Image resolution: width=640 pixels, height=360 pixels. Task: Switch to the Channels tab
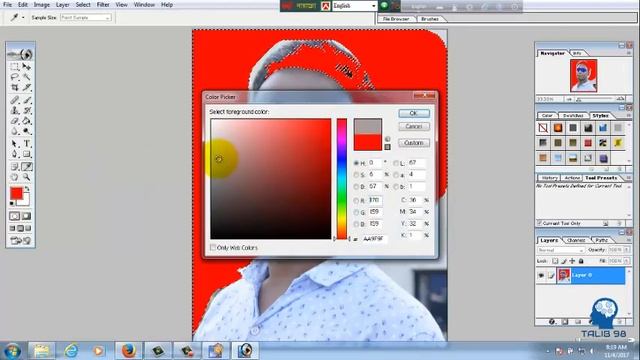click(x=576, y=240)
